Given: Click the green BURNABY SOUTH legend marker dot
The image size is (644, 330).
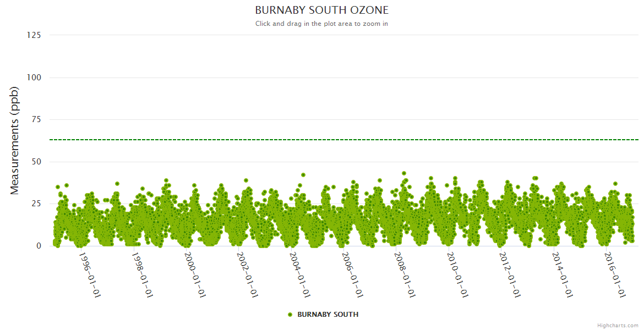Looking at the screenshot, I should point(290,315).
